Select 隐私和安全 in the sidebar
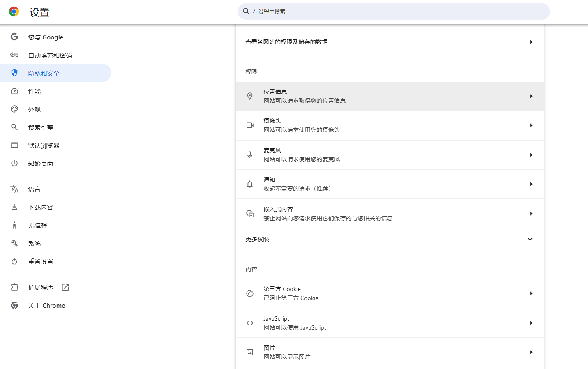Screen dimensions: 588x369 pos(55,73)
